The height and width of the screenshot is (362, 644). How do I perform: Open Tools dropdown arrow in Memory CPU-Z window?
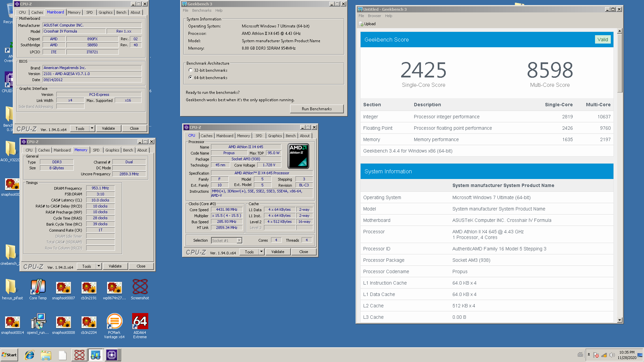coord(99,266)
